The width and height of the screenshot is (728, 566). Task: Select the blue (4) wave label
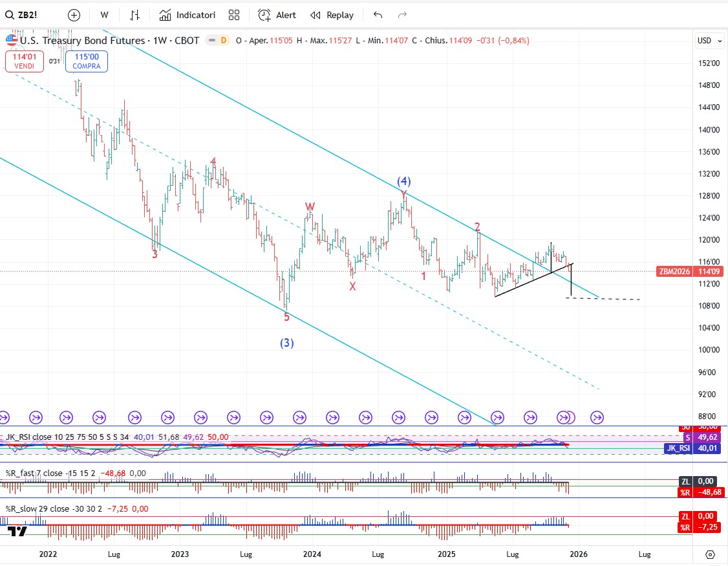pyautogui.click(x=404, y=181)
